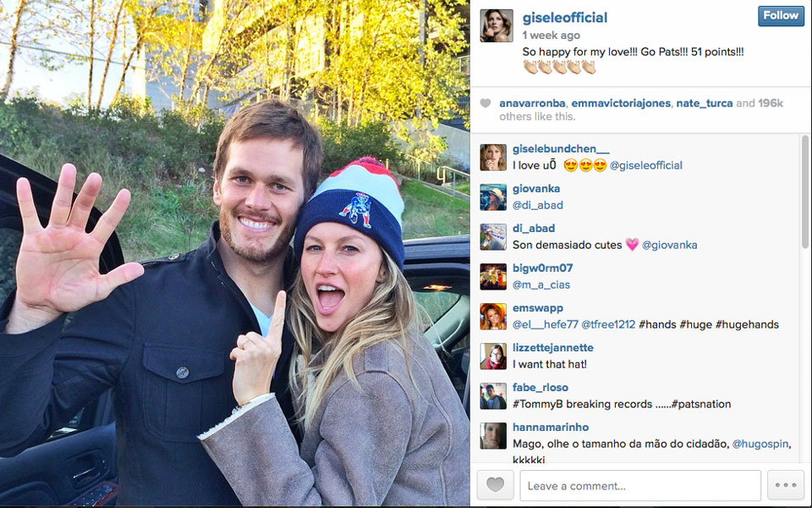812x508 pixels.
Task: Open giseleofficial username link in header
Action: (564, 18)
